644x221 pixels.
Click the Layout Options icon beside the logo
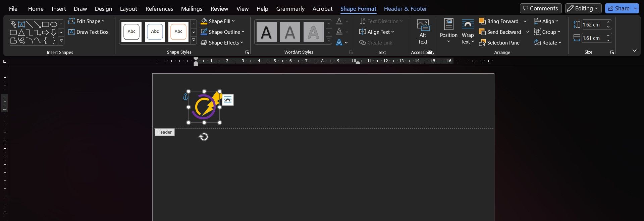228,100
